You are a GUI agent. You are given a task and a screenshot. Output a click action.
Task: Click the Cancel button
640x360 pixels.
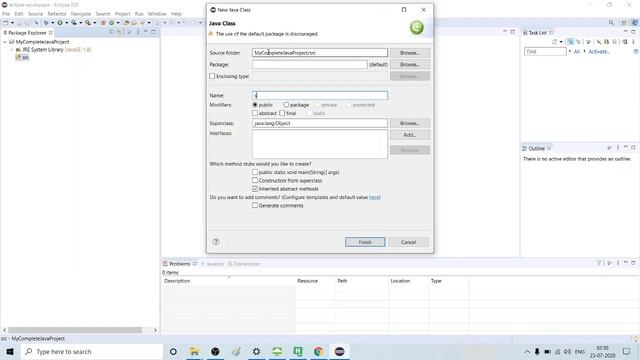coord(408,242)
